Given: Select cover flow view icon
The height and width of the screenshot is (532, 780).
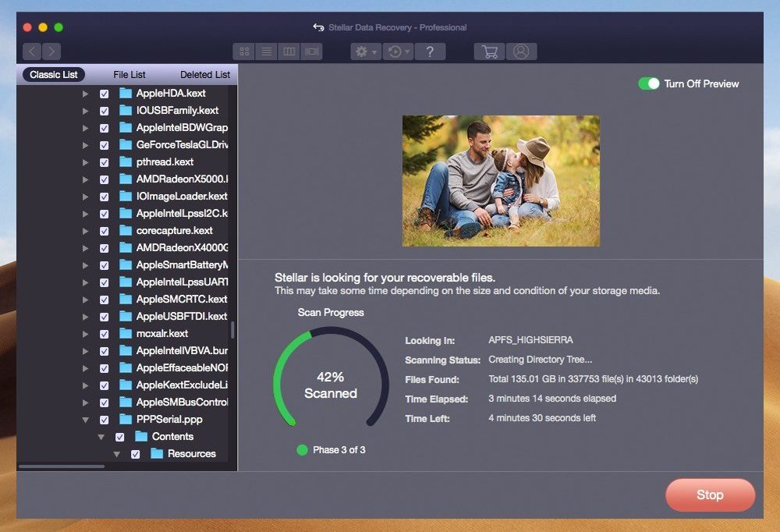Looking at the screenshot, I should point(312,51).
